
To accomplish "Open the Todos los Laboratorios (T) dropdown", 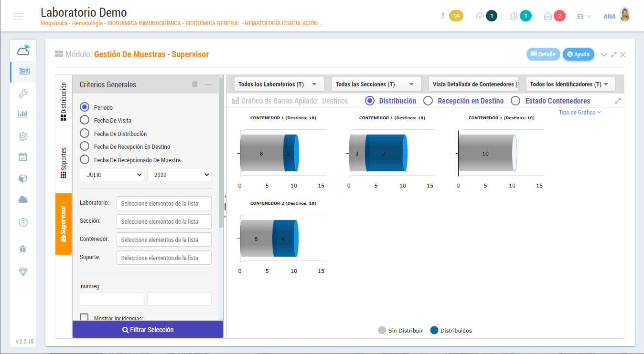I will (x=279, y=84).
